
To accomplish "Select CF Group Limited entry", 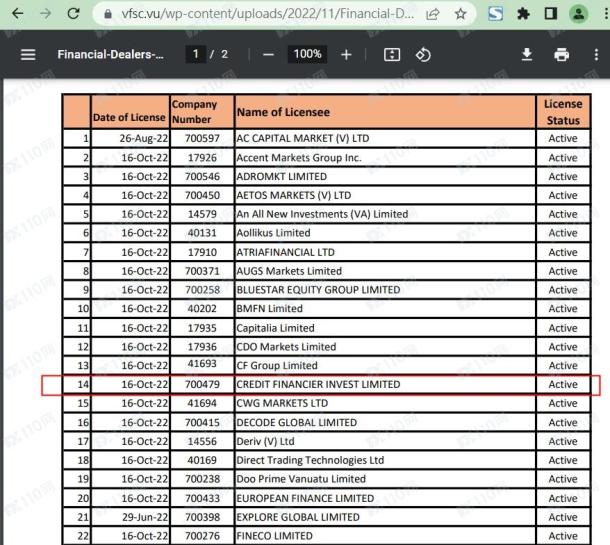I will coord(277,365).
